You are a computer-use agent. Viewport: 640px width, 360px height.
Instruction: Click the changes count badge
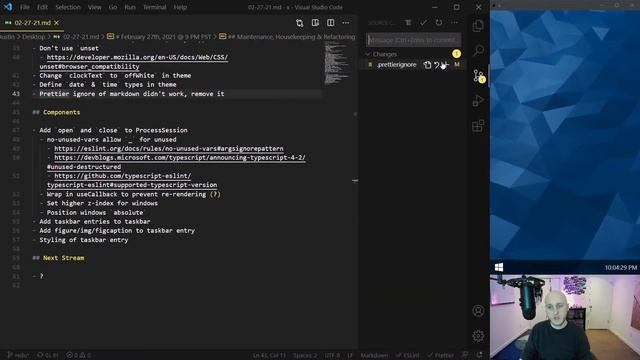pos(456,54)
